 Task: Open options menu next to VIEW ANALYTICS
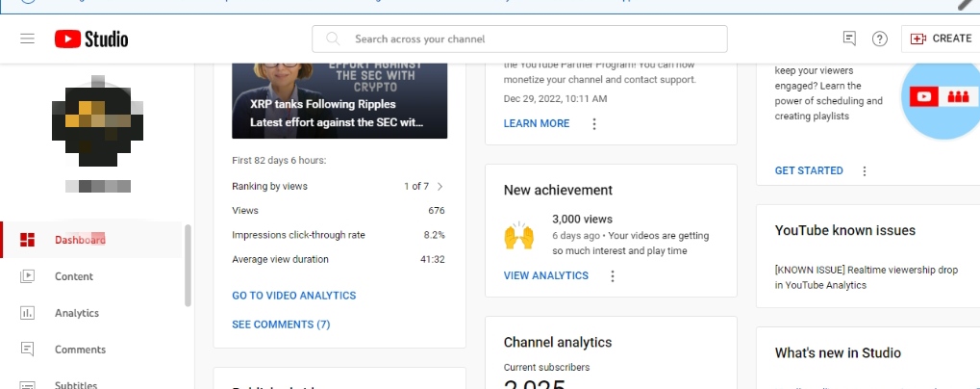click(x=613, y=275)
